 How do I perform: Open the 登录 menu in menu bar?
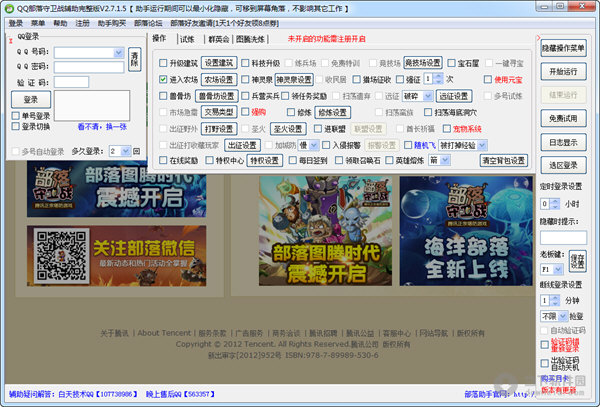[x=16, y=23]
